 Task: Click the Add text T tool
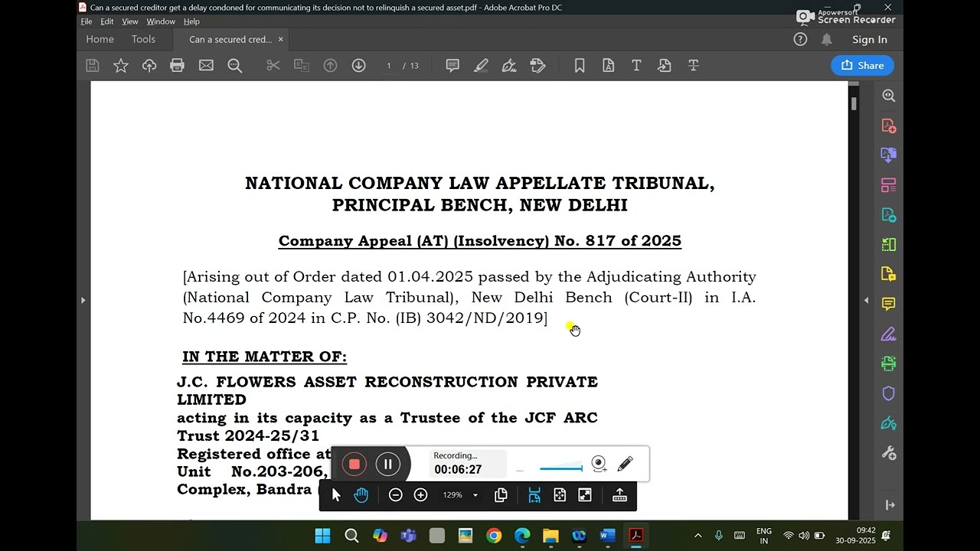click(636, 66)
